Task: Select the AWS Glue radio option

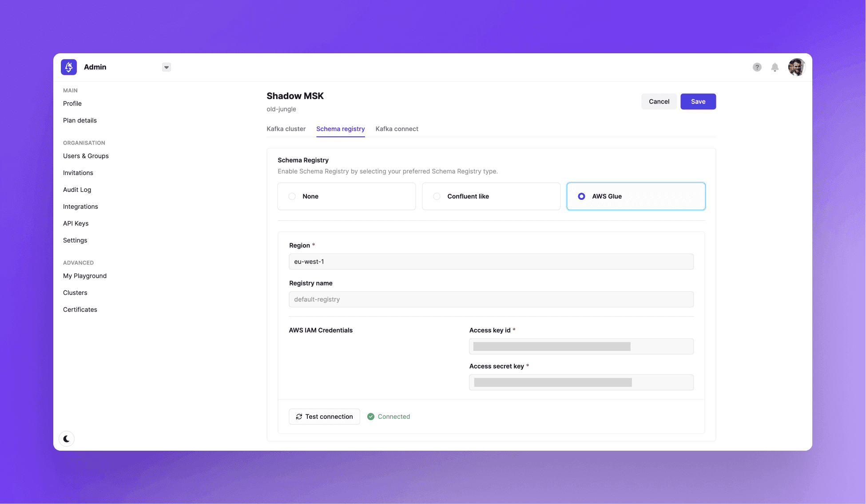Action: click(x=581, y=196)
